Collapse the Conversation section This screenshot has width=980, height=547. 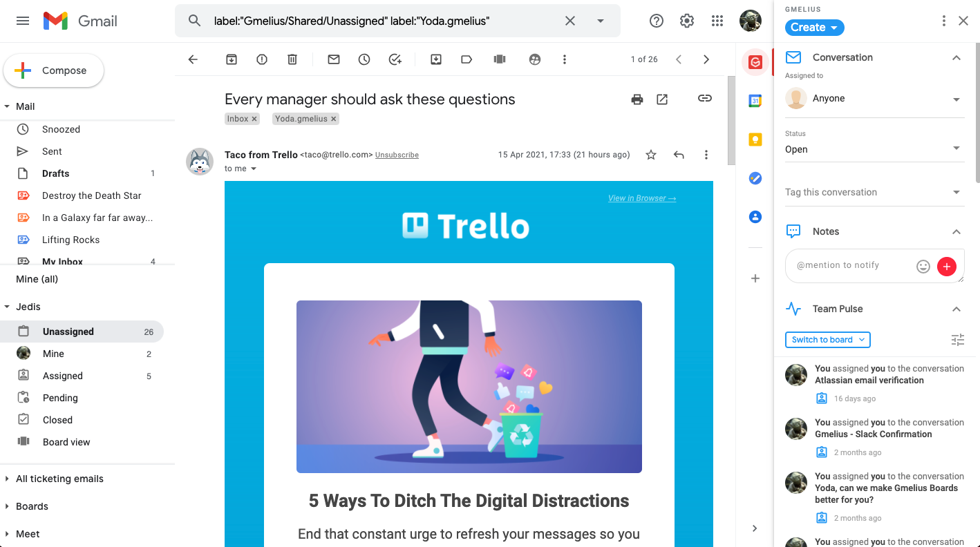tap(957, 57)
